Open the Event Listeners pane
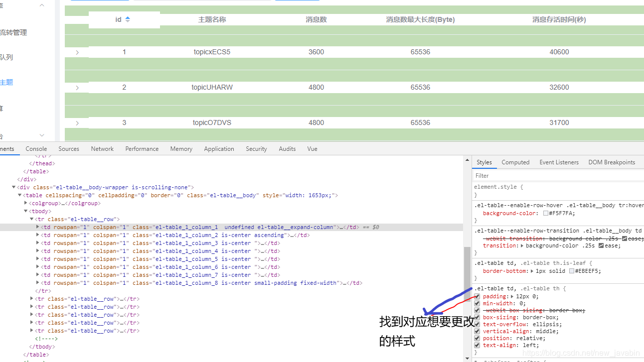This screenshot has width=644, height=362. click(559, 162)
